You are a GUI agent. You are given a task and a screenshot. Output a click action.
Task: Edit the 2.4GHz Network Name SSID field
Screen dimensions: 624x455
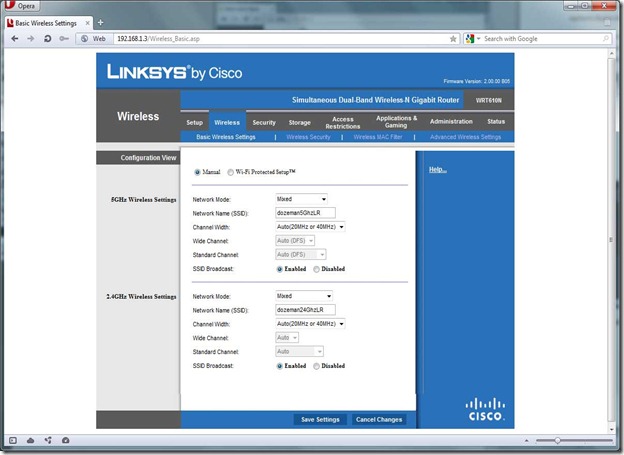tap(305, 310)
